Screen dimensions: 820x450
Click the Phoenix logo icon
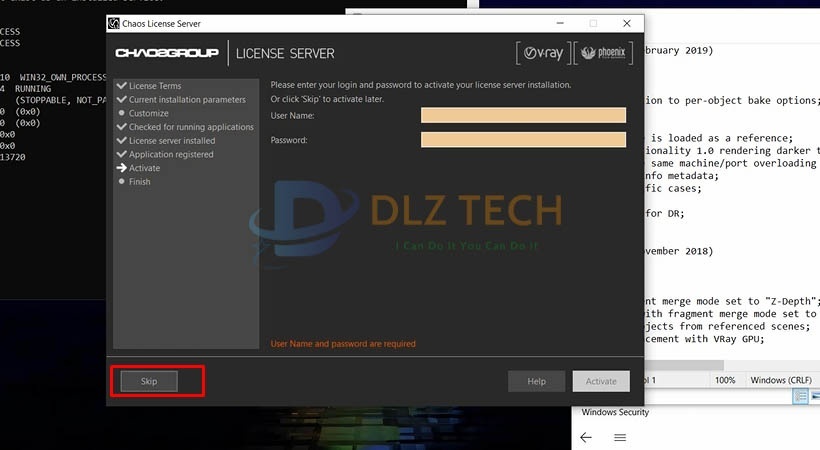601,53
